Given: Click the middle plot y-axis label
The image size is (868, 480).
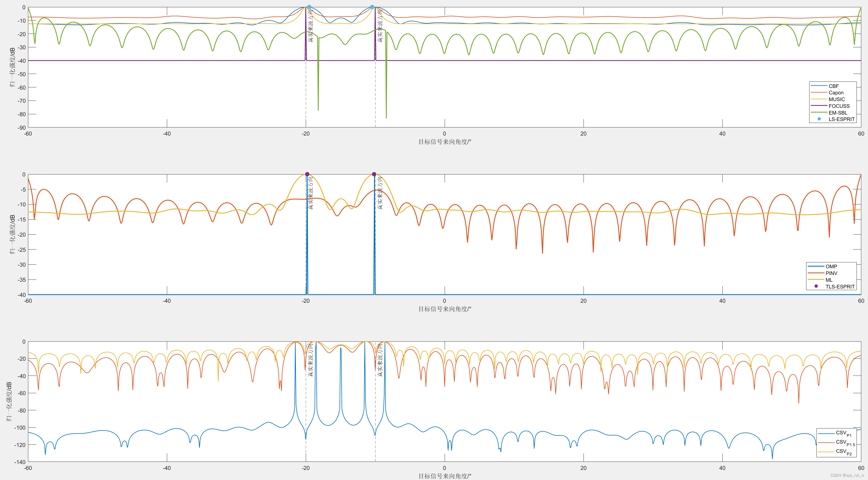Looking at the screenshot, I should tap(12, 235).
